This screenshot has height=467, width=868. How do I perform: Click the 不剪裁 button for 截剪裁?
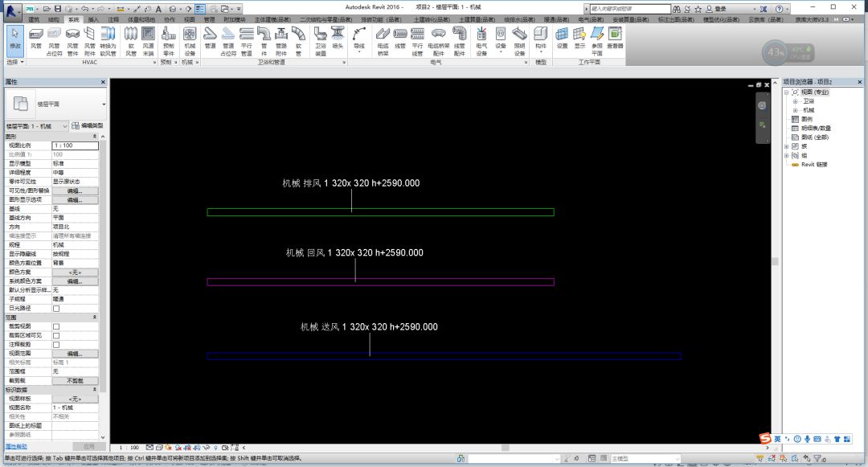[x=75, y=381]
